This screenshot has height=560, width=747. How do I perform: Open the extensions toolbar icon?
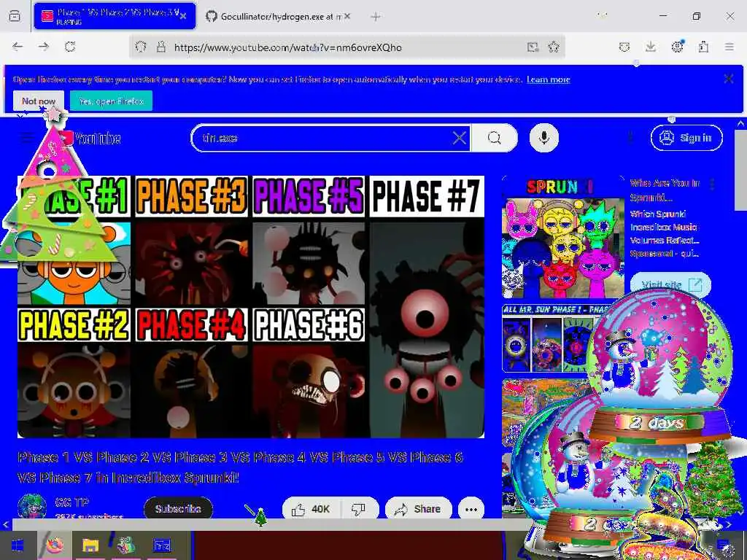(704, 47)
